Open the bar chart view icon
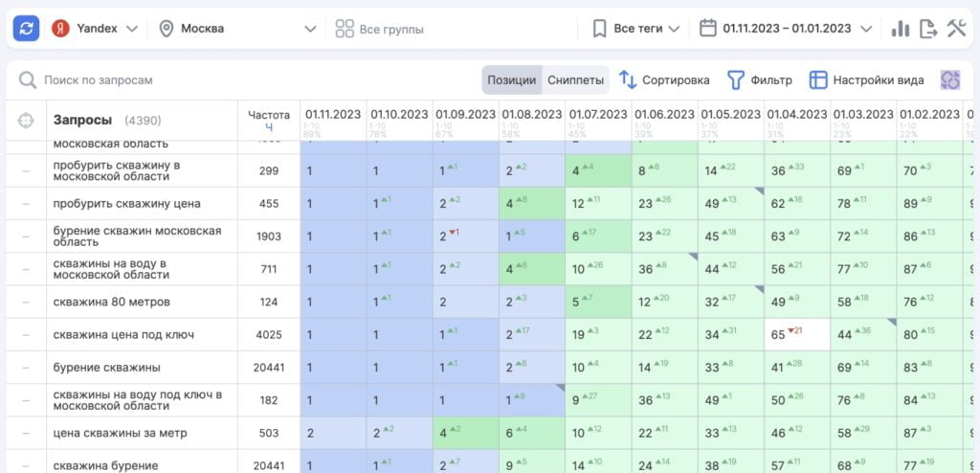Image resolution: width=980 pixels, height=473 pixels. pyautogui.click(x=900, y=29)
